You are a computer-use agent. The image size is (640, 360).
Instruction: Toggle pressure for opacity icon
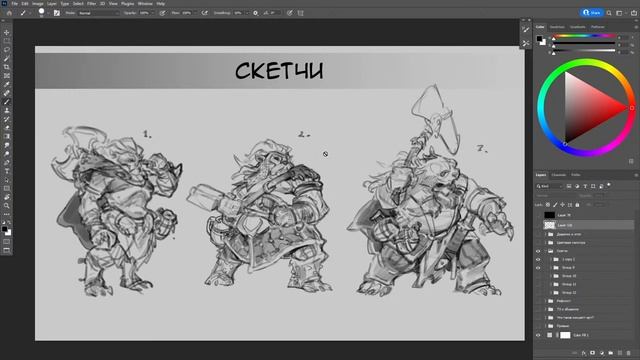[162, 13]
